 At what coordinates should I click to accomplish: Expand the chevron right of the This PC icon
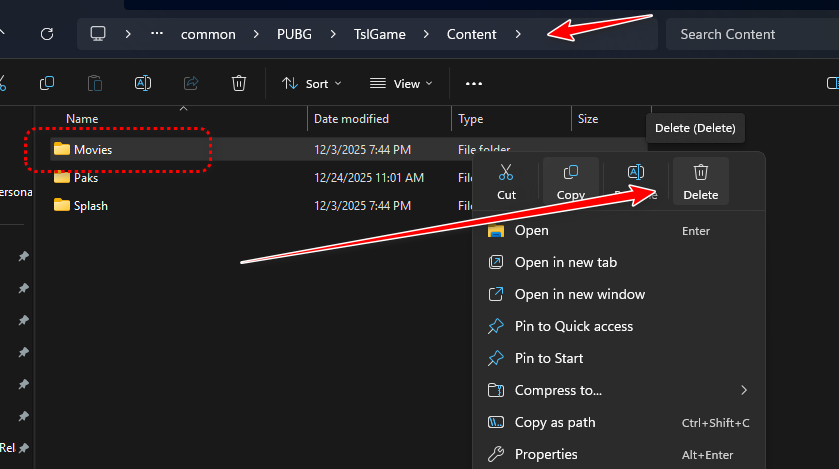[x=128, y=34]
